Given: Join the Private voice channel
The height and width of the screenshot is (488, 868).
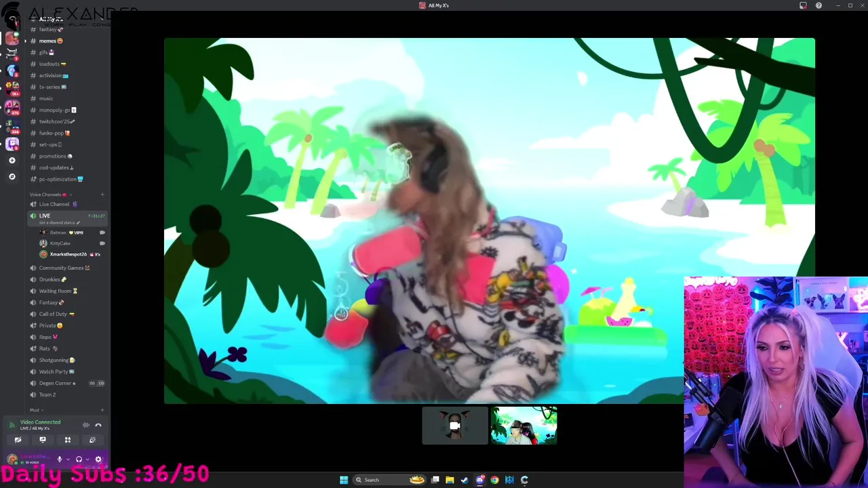Looking at the screenshot, I should [x=66, y=325].
